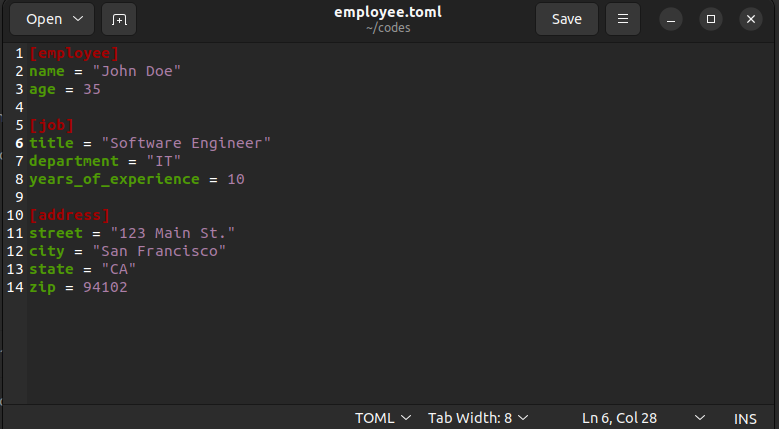779x429 pixels.
Task: Click the experience value 10
Action: (x=236, y=179)
